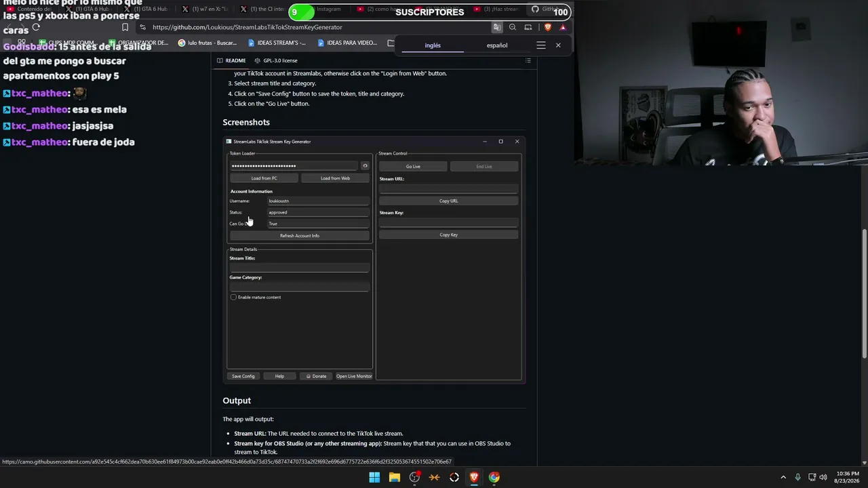Click the microphone tray icon
Image resolution: width=868 pixels, height=488 pixels.
click(798, 477)
